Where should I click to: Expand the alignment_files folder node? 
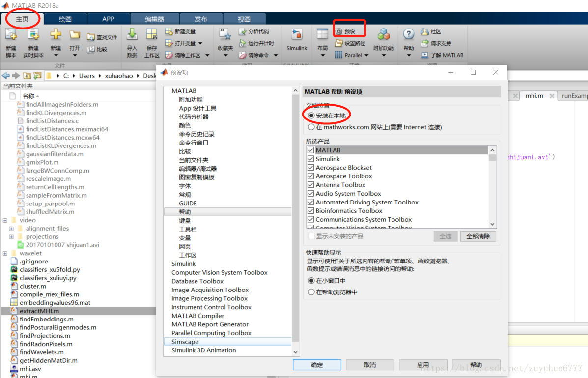[x=11, y=229]
